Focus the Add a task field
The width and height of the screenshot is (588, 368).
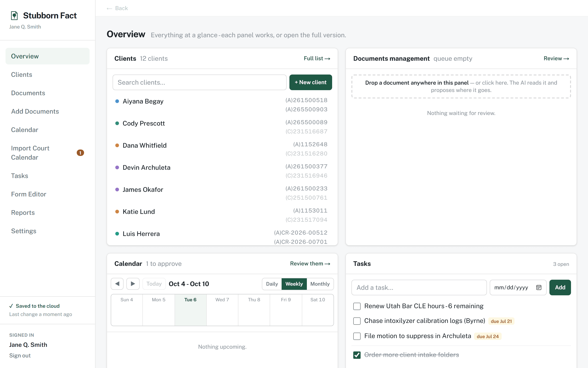point(419,287)
